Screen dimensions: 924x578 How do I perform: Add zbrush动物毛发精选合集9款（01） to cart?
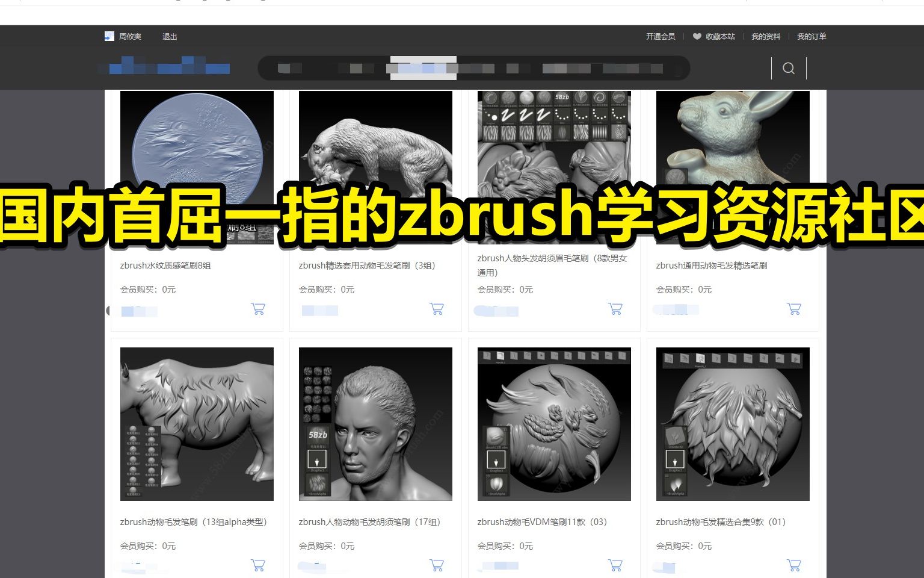(794, 565)
